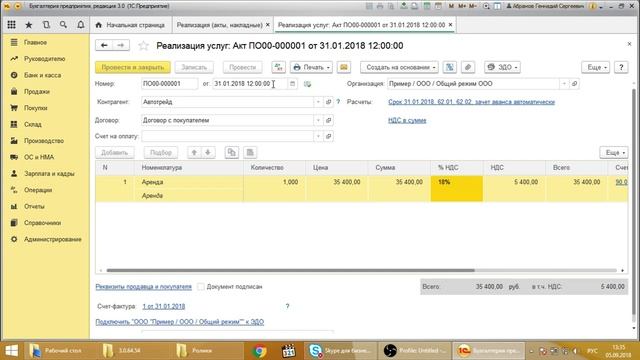
Task: Click the Записать button
Action: (x=194, y=67)
